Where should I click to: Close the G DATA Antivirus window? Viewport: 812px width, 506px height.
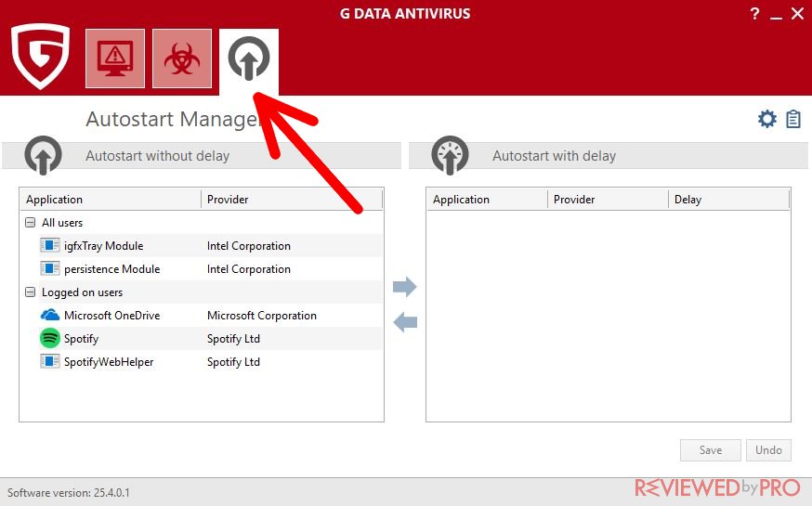pos(797,13)
